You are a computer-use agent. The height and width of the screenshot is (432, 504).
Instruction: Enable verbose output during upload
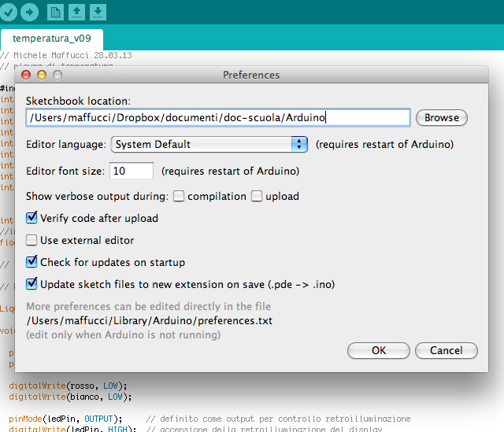click(257, 196)
